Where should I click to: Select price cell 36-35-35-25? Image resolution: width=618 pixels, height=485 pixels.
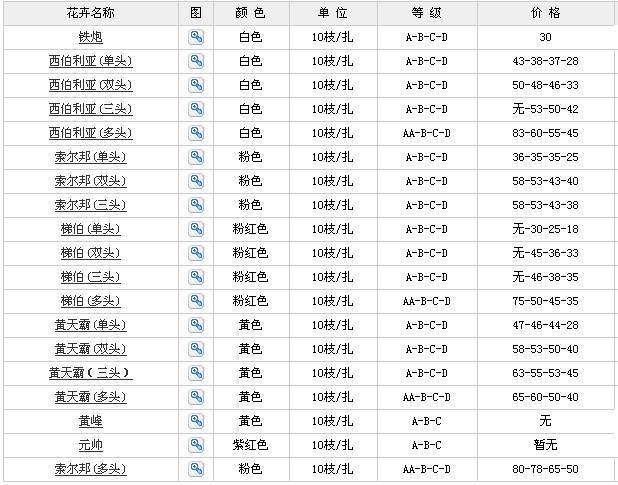545,157
